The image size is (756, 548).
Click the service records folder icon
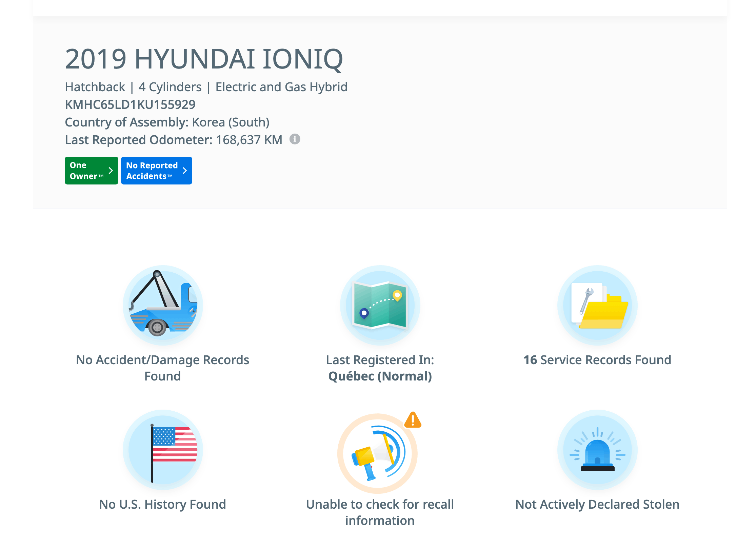[x=597, y=305]
